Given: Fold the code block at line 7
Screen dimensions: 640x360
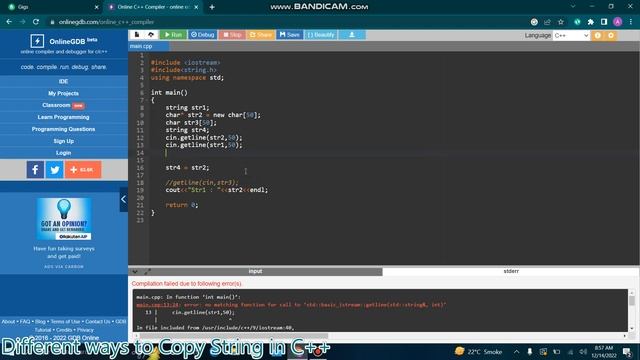Looking at the screenshot, I should [146, 100].
